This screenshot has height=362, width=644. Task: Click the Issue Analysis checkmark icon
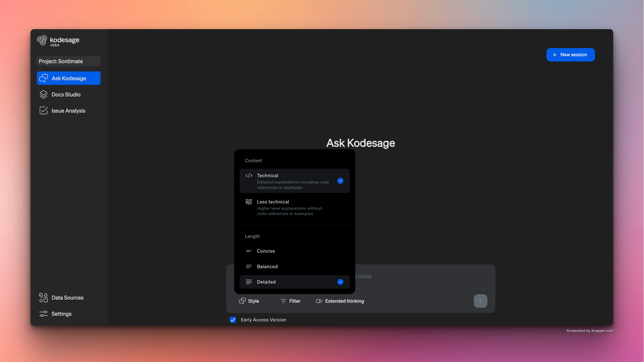click(43, 110)
